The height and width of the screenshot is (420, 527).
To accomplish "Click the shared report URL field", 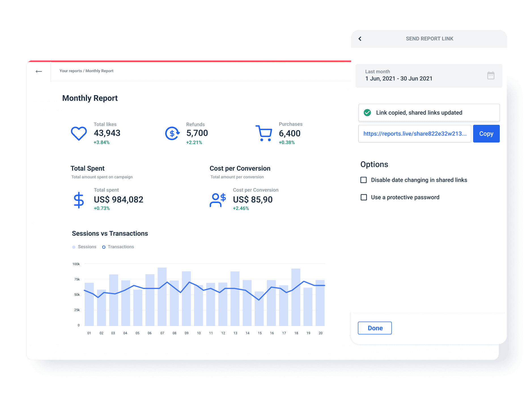I will [415, 133].
